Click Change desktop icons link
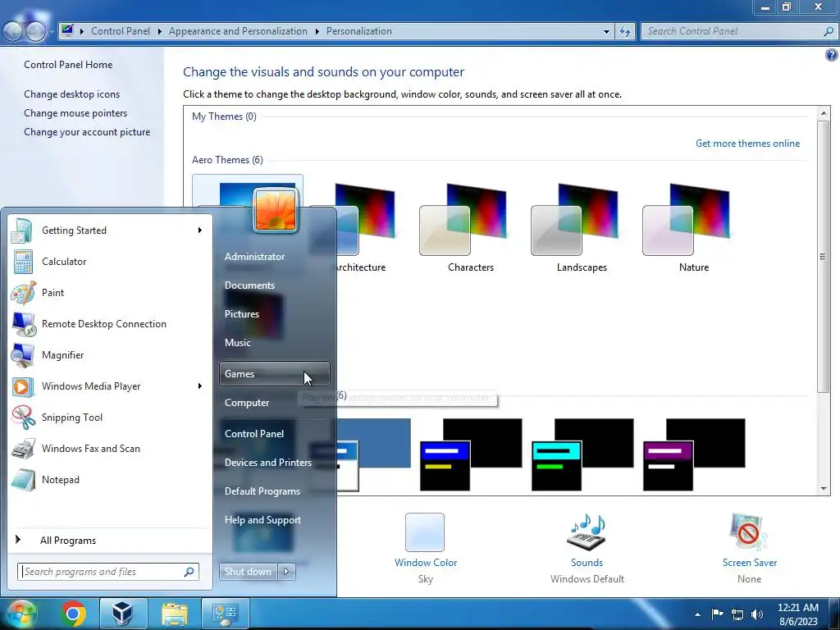Screen dimensions: 840x630 72,94
